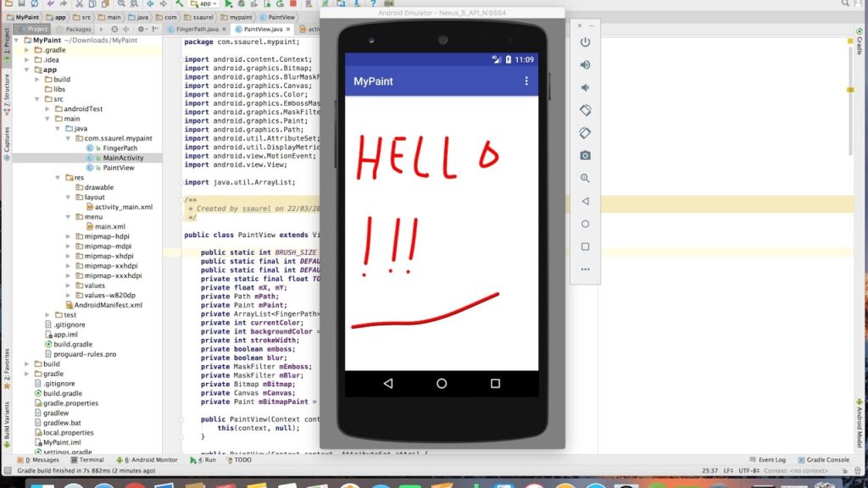868x488 pixels.
Task: Open the Android Monitor tool window
Action: pos(147,460)
